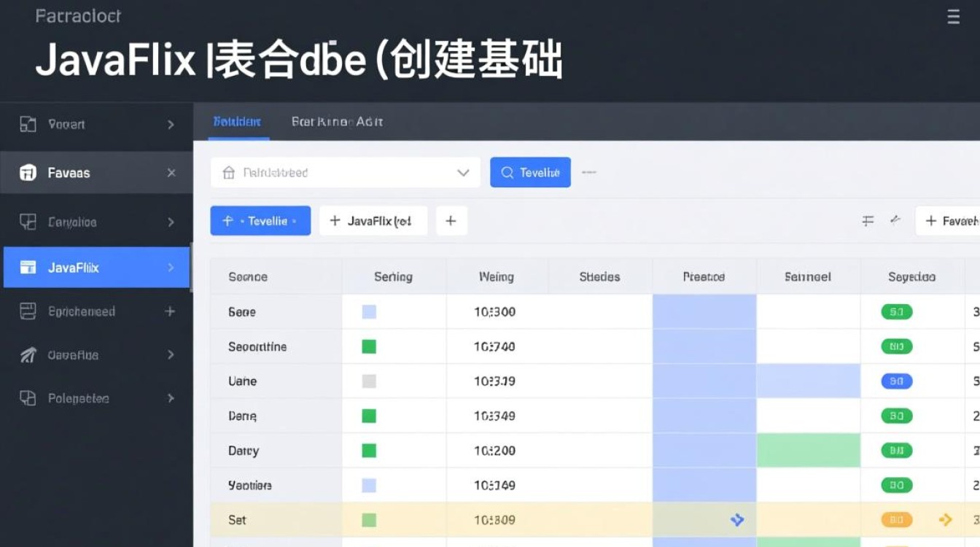980x547 pixels.
Task: Click the sort icon next to the filter
Action: 895,220
